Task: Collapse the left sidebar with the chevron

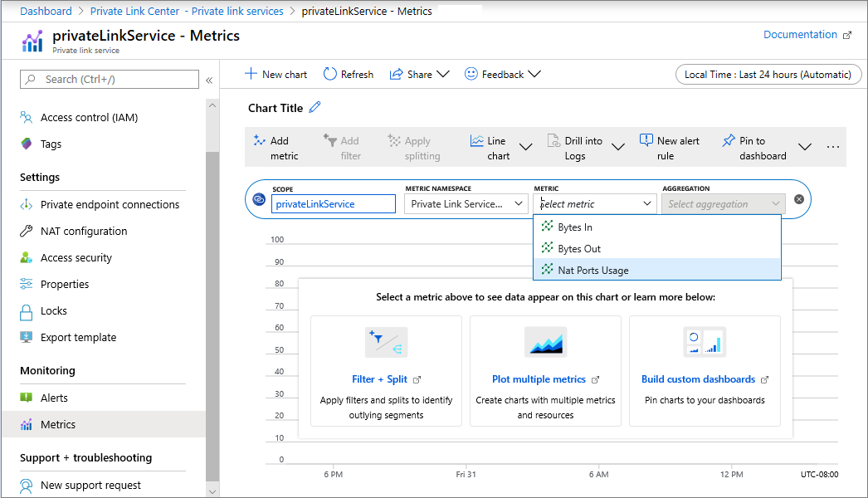Action: tap(209, 80)
